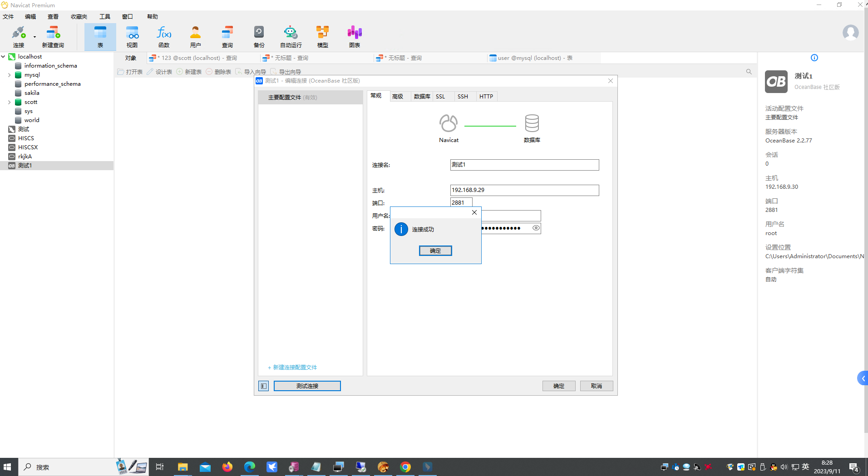Confirm 连接成功 message with 确定
Image resolution: width=868 pixels, height=476 pixels.
tap(435, 250)
